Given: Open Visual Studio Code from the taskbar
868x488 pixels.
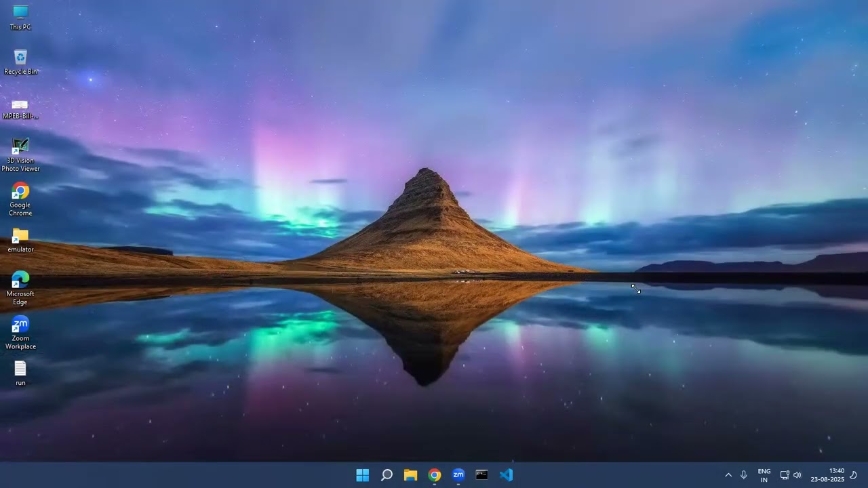Looking at the screenshot, I should pos(506,475).
